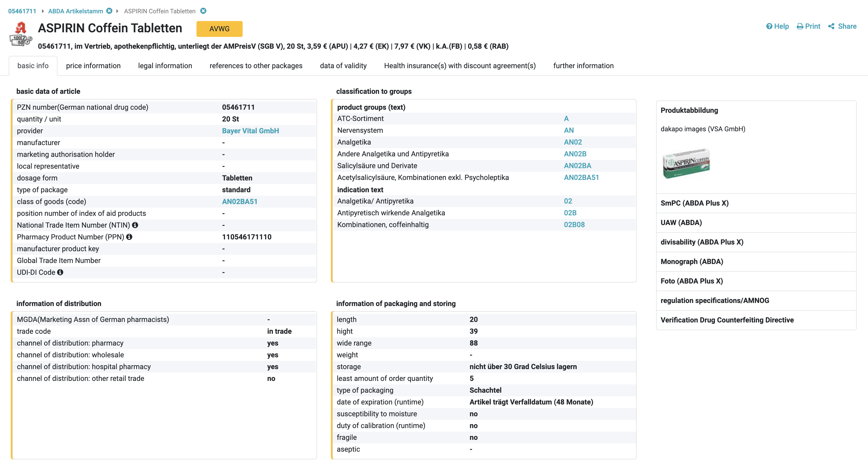Open AN02B group link
The image size is (868, 466).
point(575,154)
